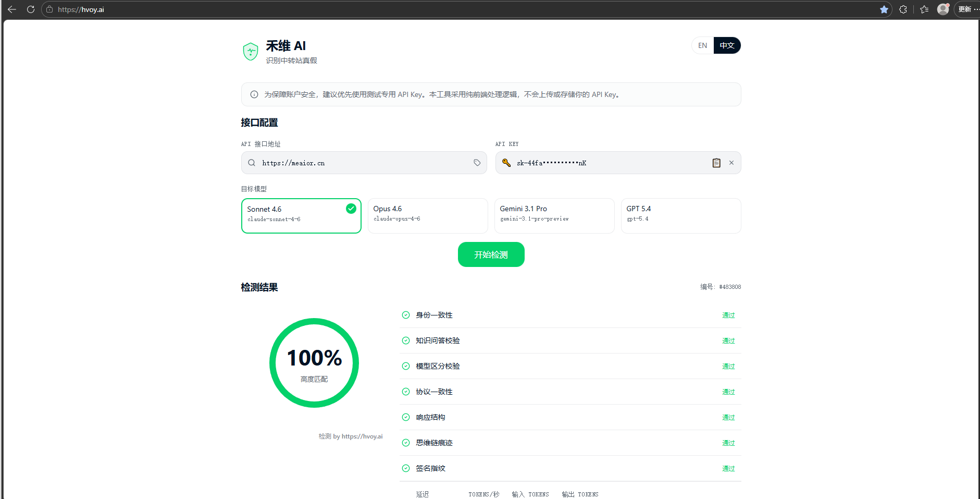The height and width of the screenshot is (499, 980).
Task: Clear the API key using the X icon
Action: click(x=731, y=163)
